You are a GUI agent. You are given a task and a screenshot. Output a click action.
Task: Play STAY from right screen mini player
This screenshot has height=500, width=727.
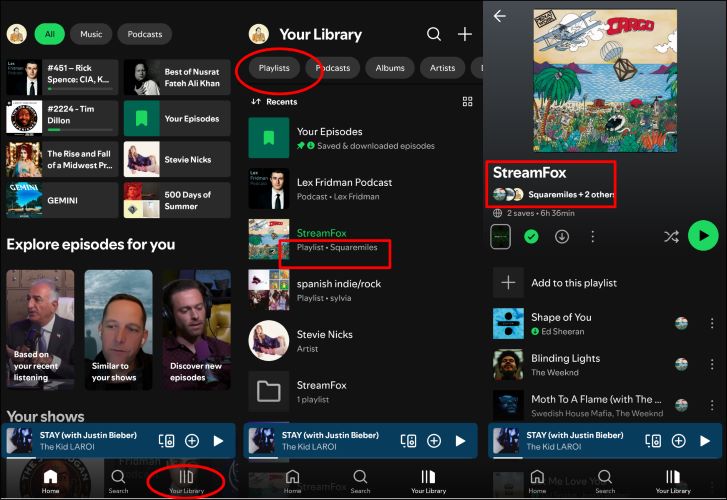tap(705, 441)
